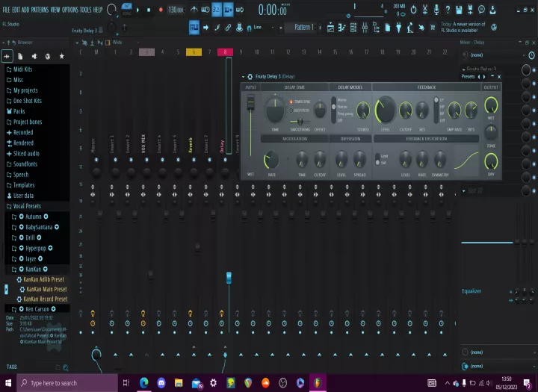This screenshot has height=392, width=538.
Task: Click the Delay track volume fader
Action: 229,277
